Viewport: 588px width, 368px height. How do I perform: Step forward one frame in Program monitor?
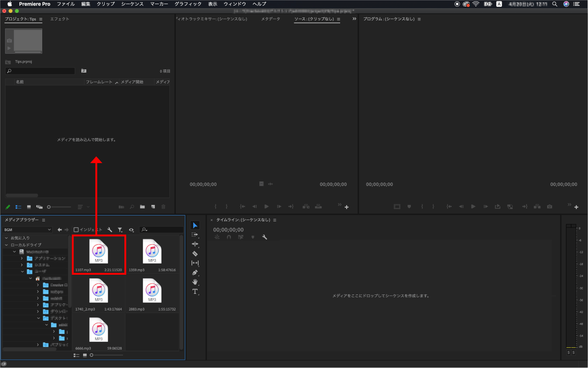point(485,207)
